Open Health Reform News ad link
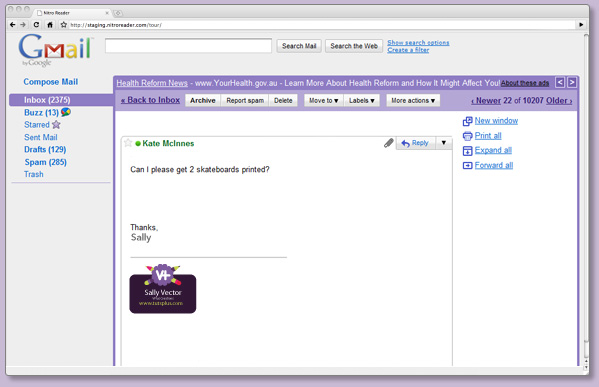 pos(152,83)
